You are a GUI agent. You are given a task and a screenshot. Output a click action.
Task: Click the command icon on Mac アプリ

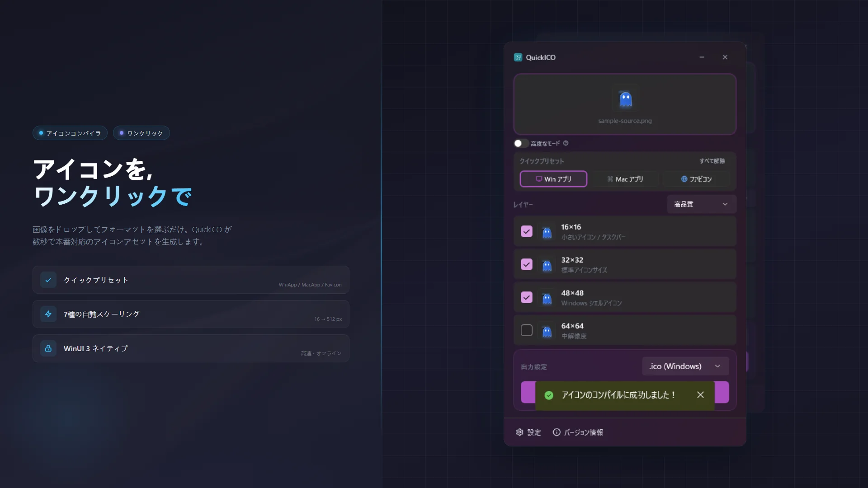610,179
